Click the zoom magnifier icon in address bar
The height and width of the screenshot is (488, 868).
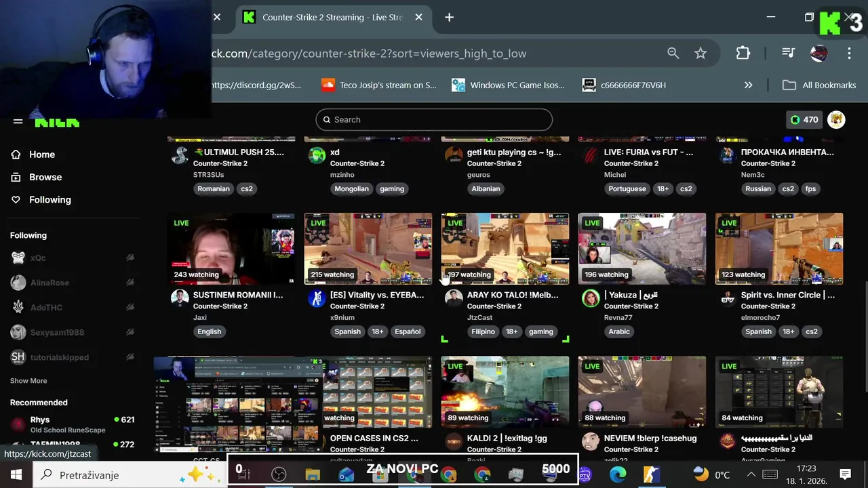[x=673, y=53]
